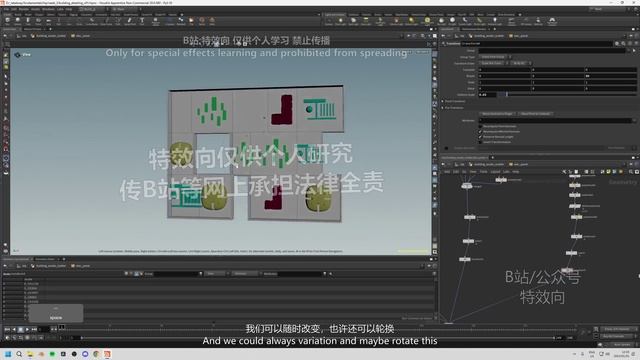Select the Spray Paint shelf tool
The height and width of the screenshot is (360, 640).
130,20
